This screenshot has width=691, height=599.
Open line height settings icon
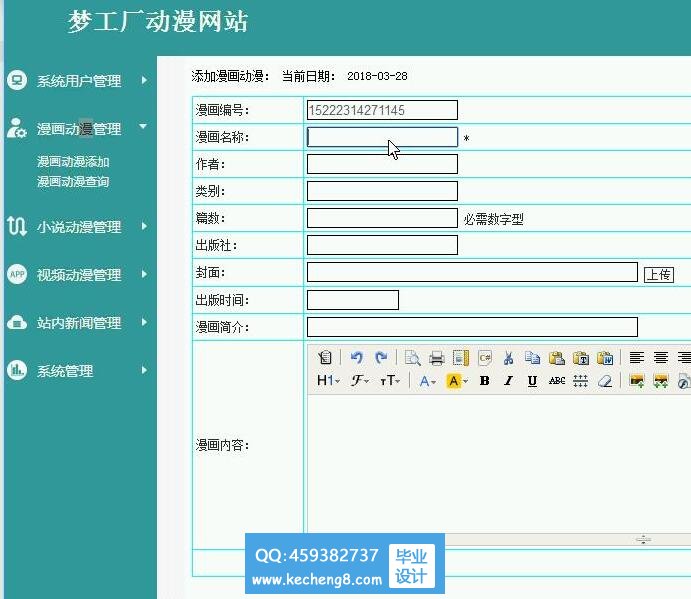tap(580, 381)
